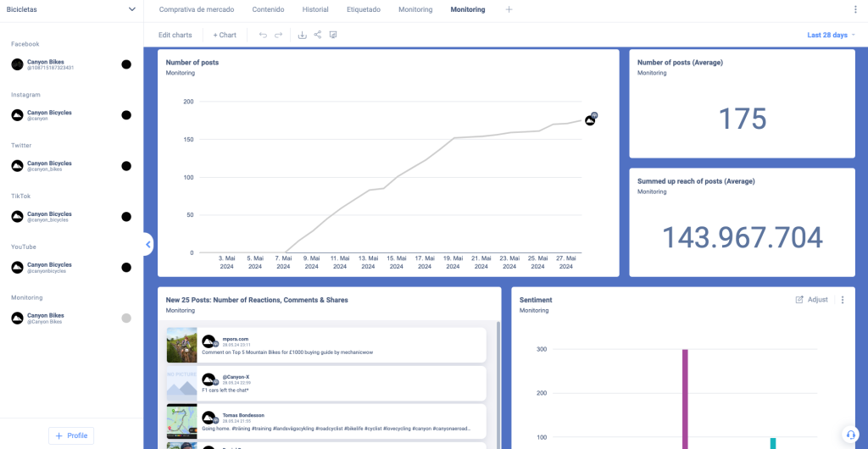Open the Last 28 days date range dropdown
The height and width of the screenshot is (449, 868).
(x=831, y=36)
